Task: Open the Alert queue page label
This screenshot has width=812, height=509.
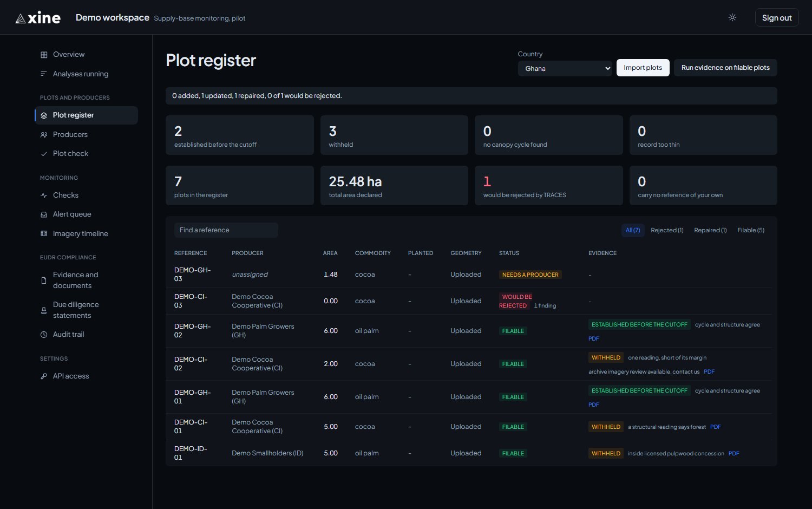Action: point(72,214)
